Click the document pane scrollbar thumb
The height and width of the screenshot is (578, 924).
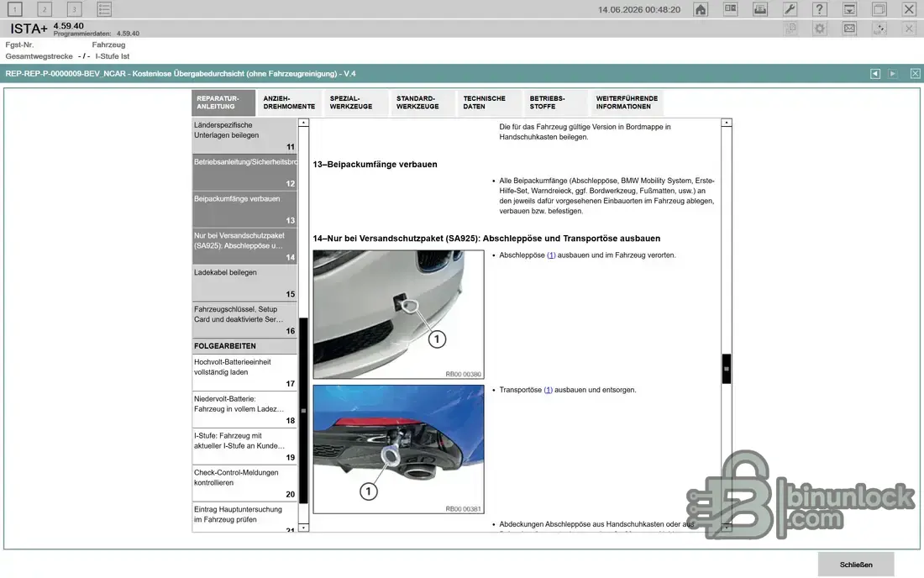click(x=727, y=369)
